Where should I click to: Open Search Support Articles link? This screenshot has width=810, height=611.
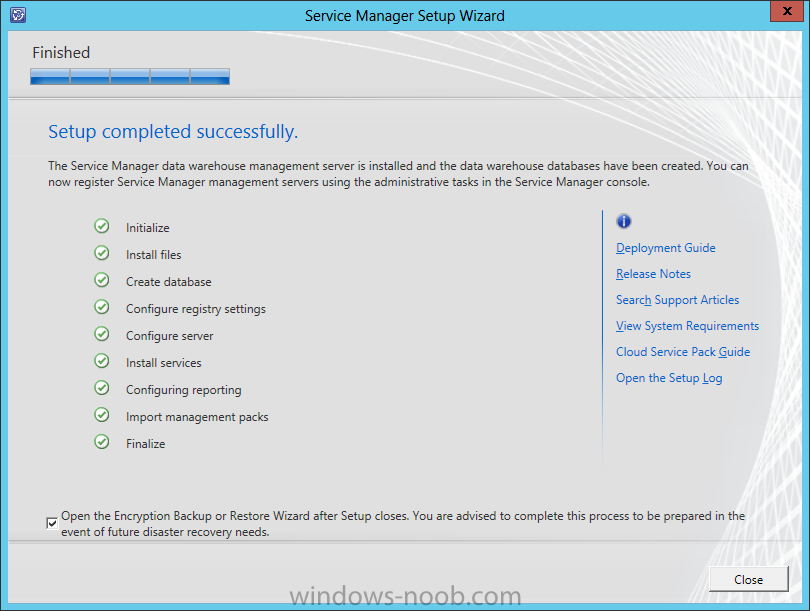coord(677,300)
